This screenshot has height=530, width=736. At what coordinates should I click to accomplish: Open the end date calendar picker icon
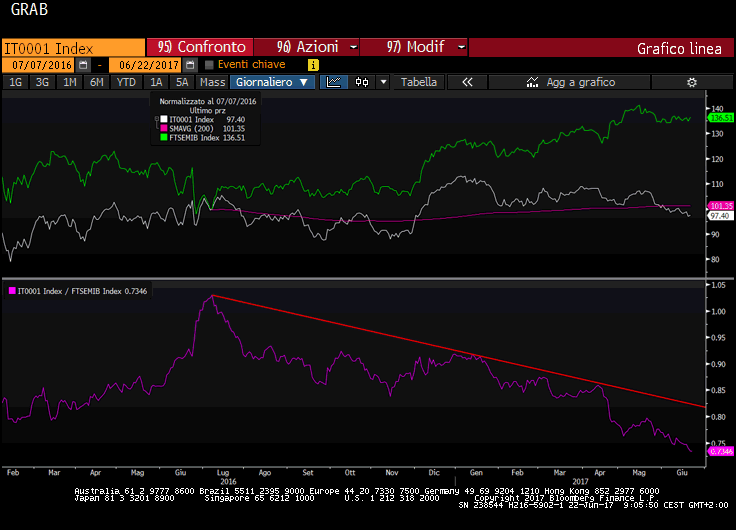click(x=190, y=65)
